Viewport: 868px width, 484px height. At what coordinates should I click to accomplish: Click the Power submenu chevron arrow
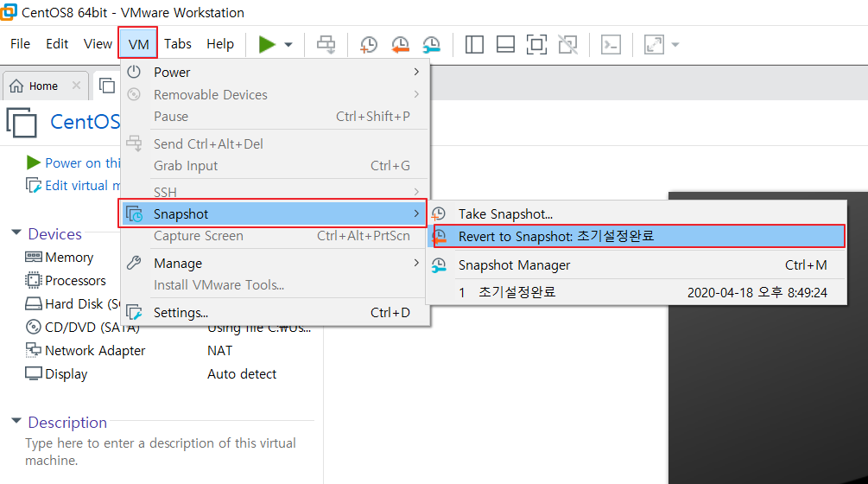(416, 72)
